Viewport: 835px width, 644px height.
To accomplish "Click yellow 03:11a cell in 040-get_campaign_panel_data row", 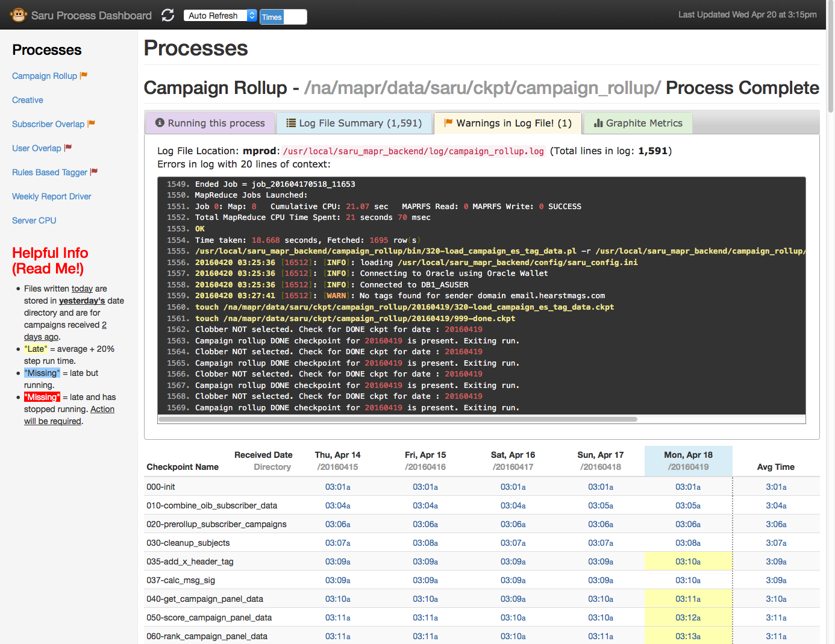I will (x=688, y=599).
